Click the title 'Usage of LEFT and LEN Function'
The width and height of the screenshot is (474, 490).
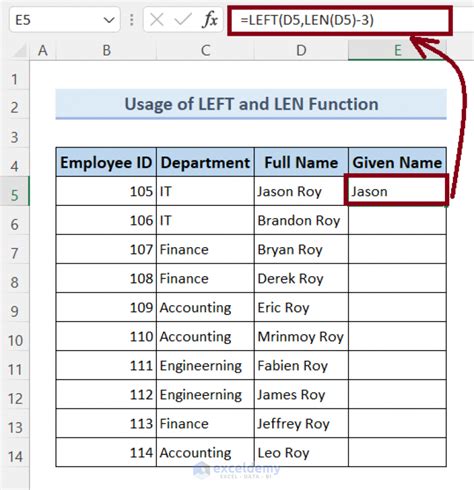point(251,104)
